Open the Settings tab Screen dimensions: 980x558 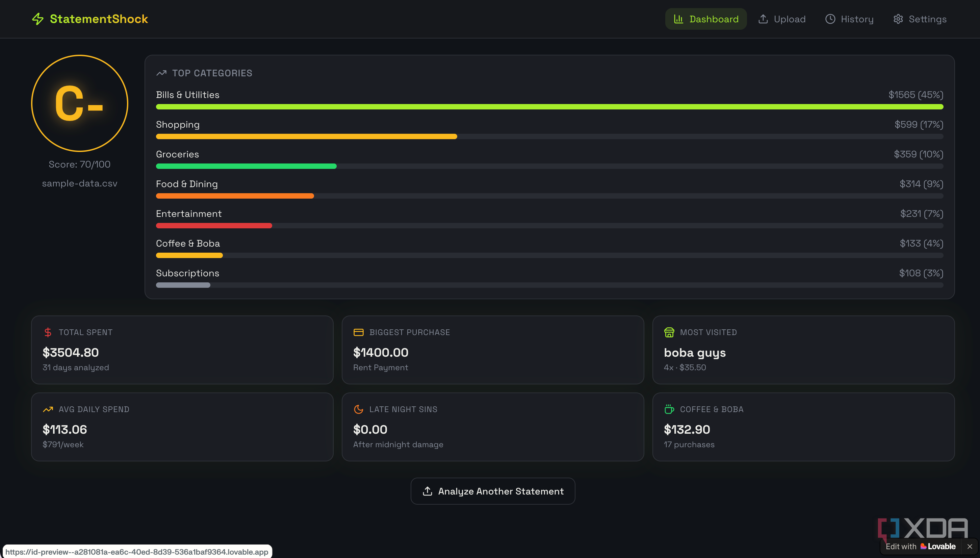(920, 19)
